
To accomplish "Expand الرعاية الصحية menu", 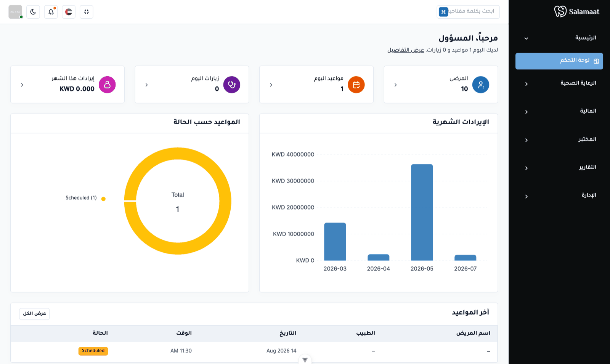I will (559, 83).
